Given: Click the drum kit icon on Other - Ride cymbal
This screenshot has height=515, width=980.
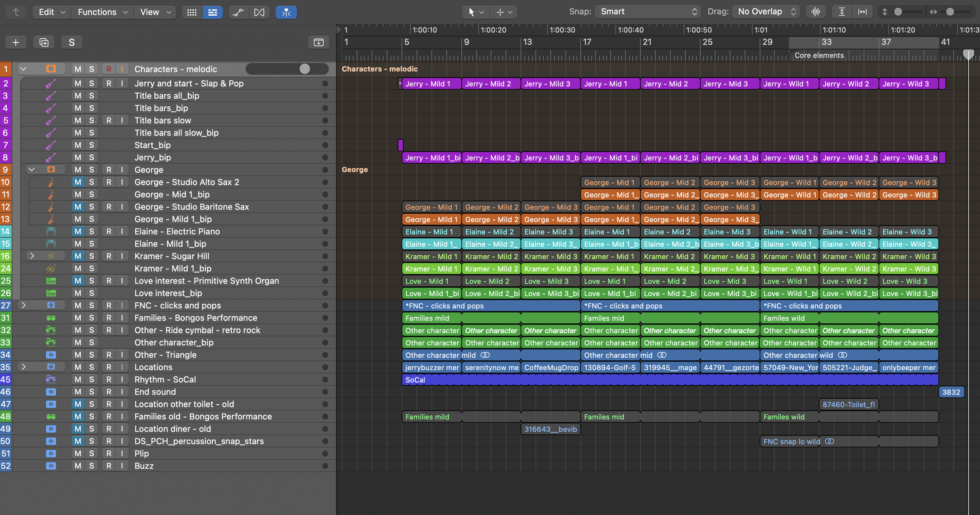Looking at the screenshot, I should point(51,330).
